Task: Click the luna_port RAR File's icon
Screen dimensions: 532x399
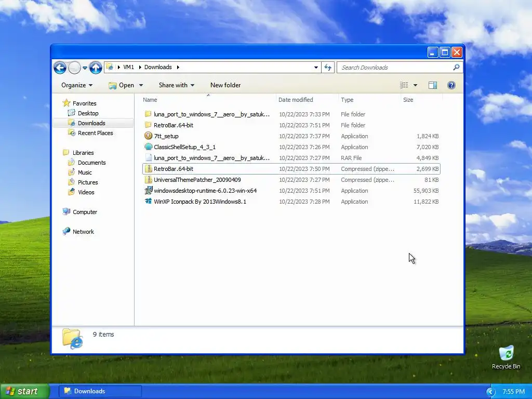Action: [x=148, y=158]
